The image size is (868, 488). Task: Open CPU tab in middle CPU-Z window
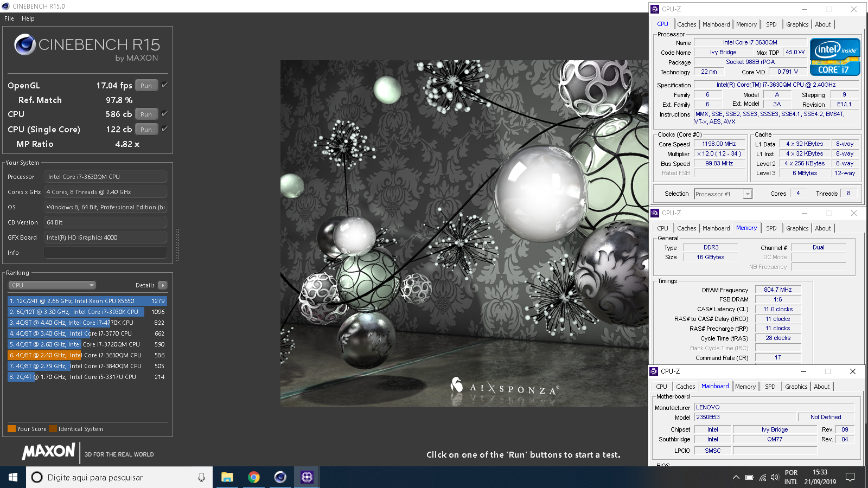click(x=662, y=228)
